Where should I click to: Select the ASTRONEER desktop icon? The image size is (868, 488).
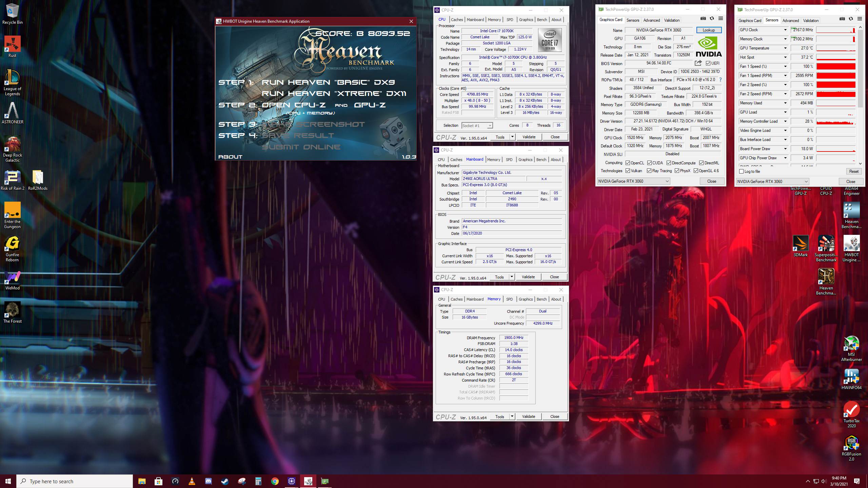[13, 113]
